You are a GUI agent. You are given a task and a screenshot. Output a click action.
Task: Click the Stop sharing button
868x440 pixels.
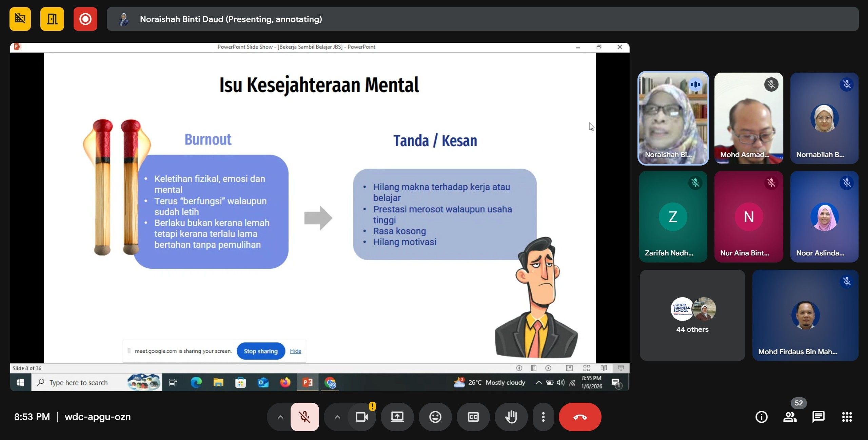(x=260, y=351)
